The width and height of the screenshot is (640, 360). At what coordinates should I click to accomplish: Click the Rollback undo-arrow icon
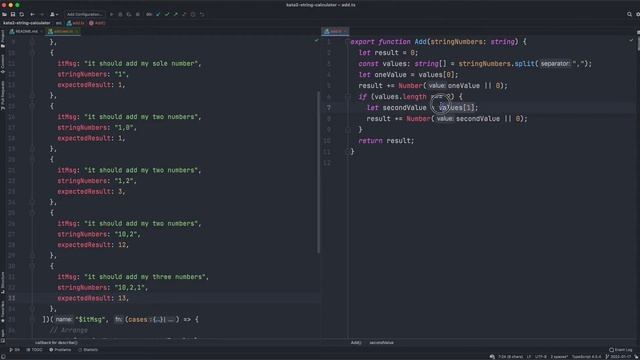[202, 14]
